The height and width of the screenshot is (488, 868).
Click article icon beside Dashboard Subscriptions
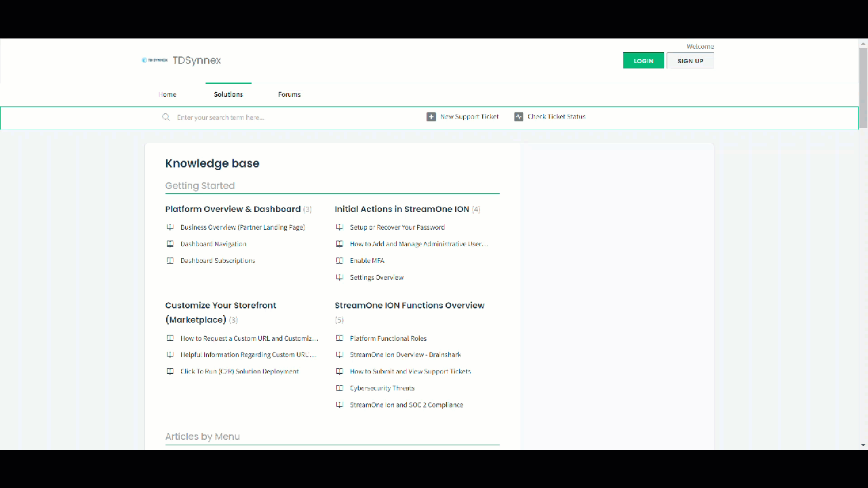pos(170,260)
